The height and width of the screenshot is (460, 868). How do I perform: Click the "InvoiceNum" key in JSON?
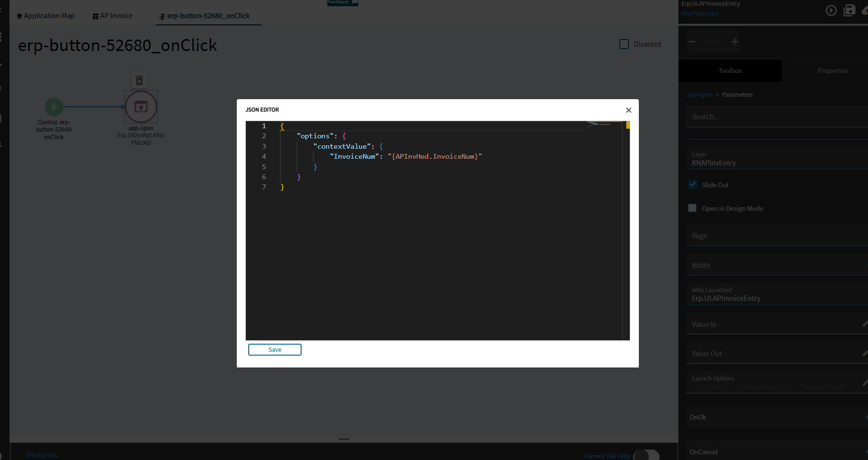[x=354, y=157]
